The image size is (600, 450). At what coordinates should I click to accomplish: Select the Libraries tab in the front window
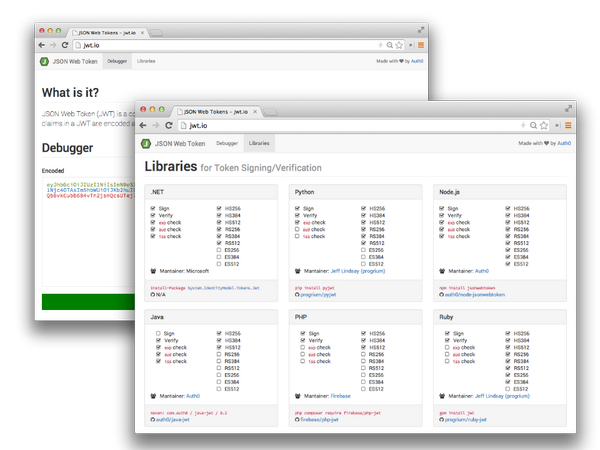tap(259, 143)
